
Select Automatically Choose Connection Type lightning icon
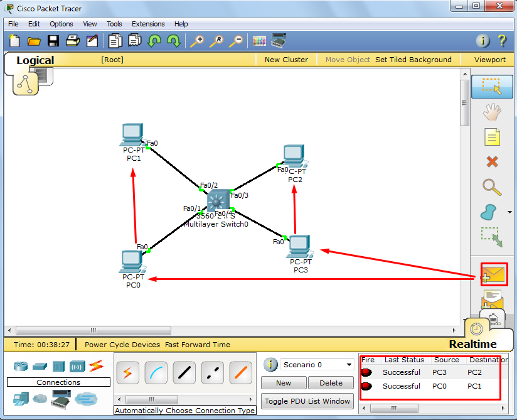click(x=127, y=373)
